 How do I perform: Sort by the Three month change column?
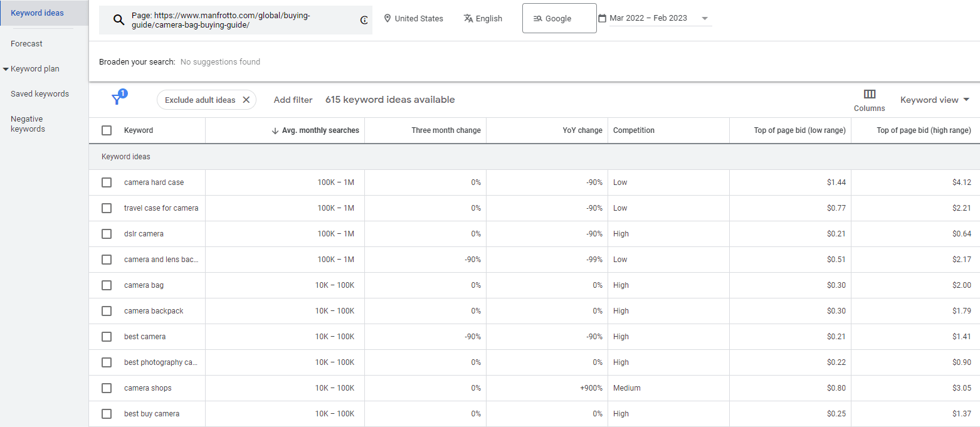tap(446, 130)
